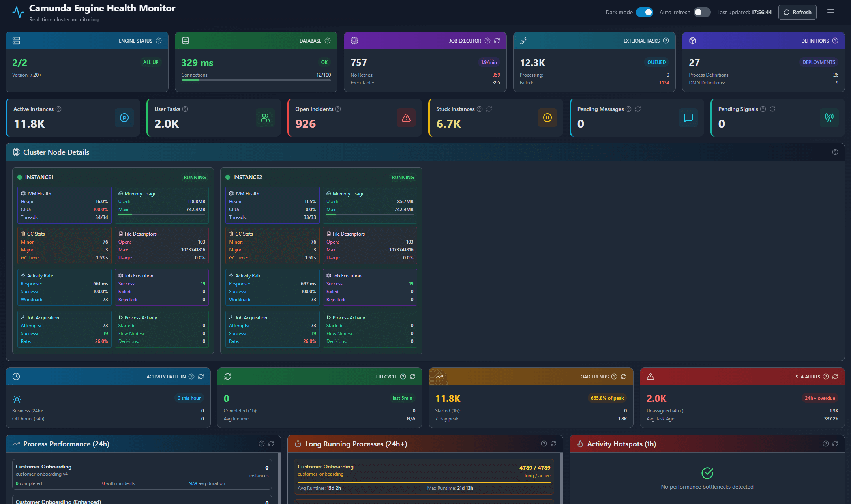Click the Stuck Instances pause icon
The height and width of the screenshot is (504, 851).
pyautogui.click(x=547, y=118)
